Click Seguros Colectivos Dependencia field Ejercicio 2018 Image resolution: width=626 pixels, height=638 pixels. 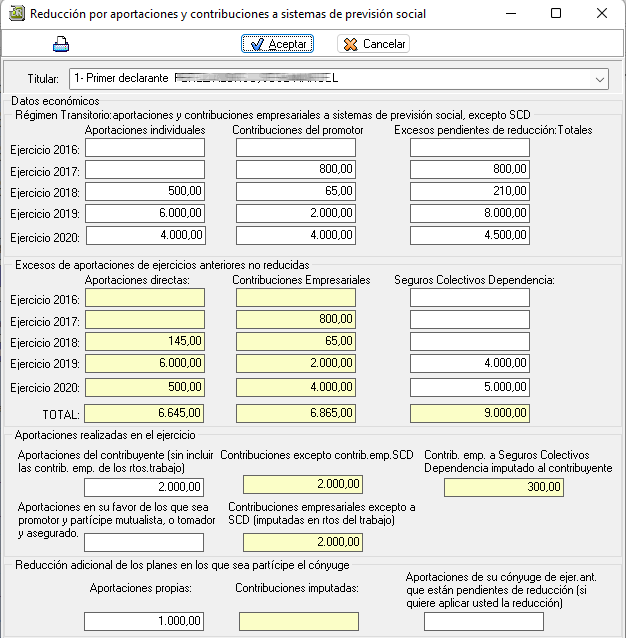coord(470,341)
